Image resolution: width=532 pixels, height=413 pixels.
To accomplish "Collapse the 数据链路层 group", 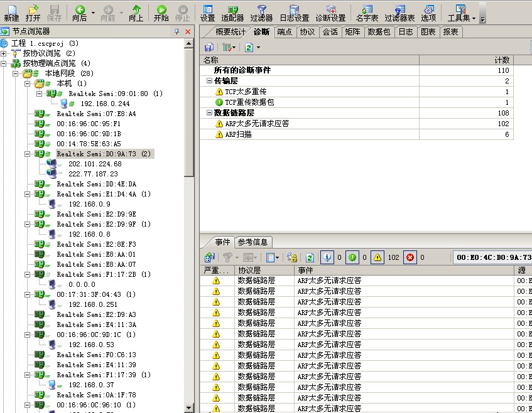I will (209, 113).
